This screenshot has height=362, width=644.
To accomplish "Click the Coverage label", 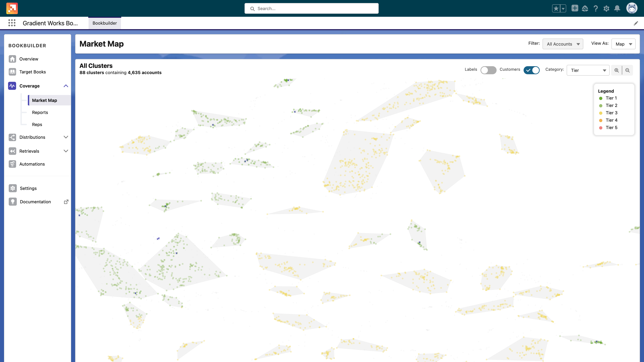I will [30, 86].
